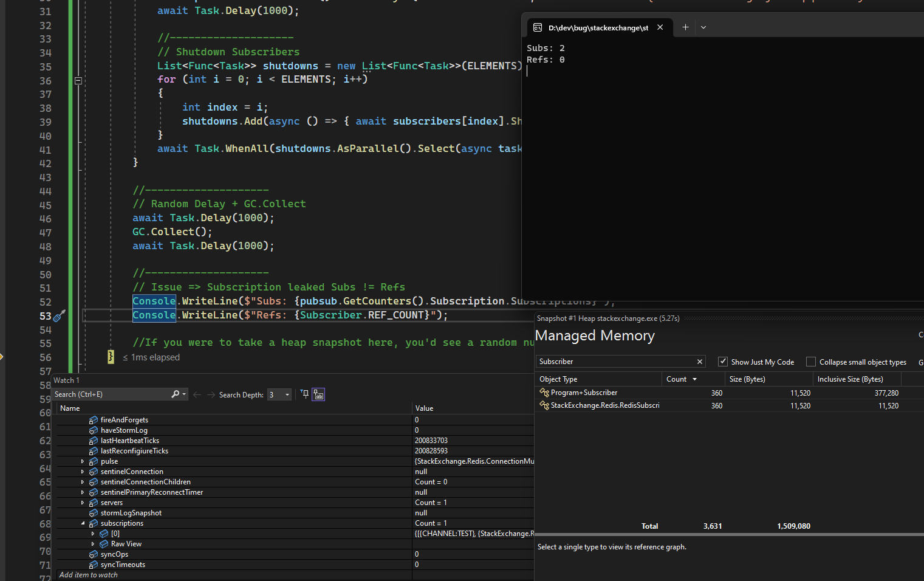Click the Watch search forward arrow
The width and height of the screenshot is (924, 581).
pos(211,395)
